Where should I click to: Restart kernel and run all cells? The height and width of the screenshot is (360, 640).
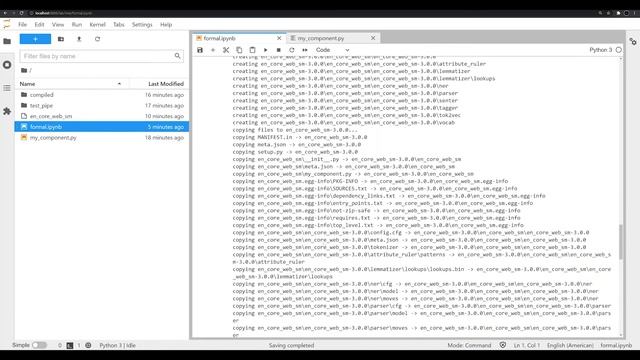pyautogui.click(x=304, y=50)
